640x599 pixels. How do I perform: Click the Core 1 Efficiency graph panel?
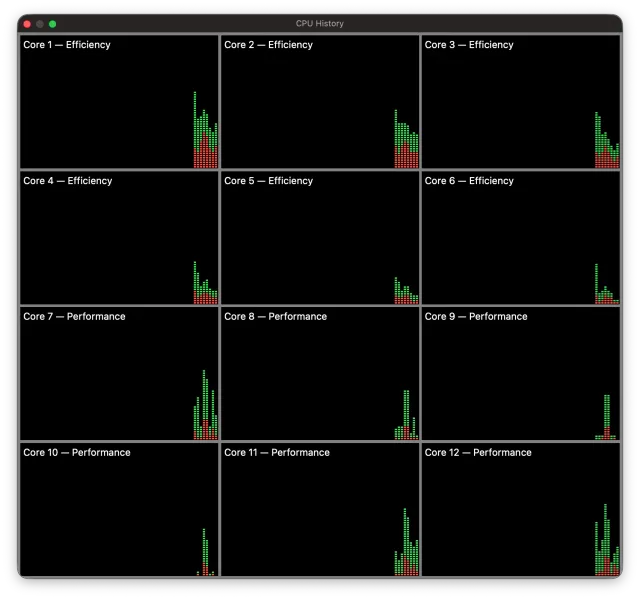(x=118, y=102)
